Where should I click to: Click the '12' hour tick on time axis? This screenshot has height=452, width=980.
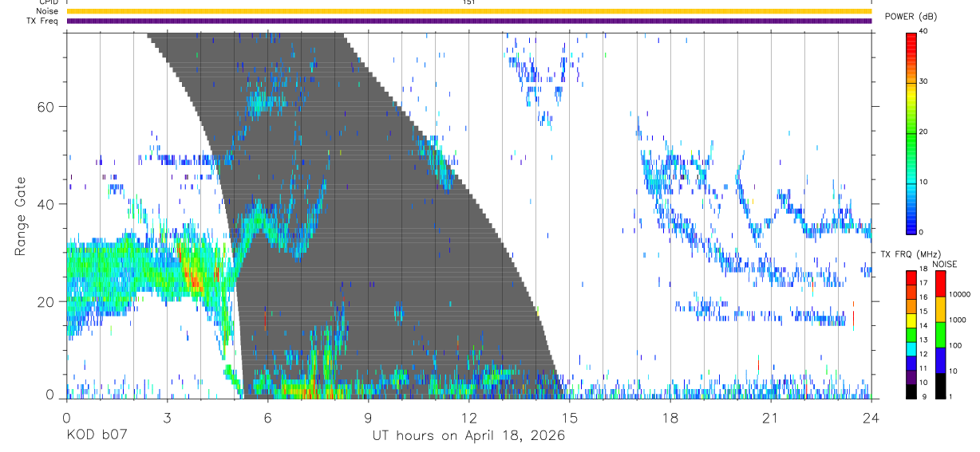click(x=468, y=418)
